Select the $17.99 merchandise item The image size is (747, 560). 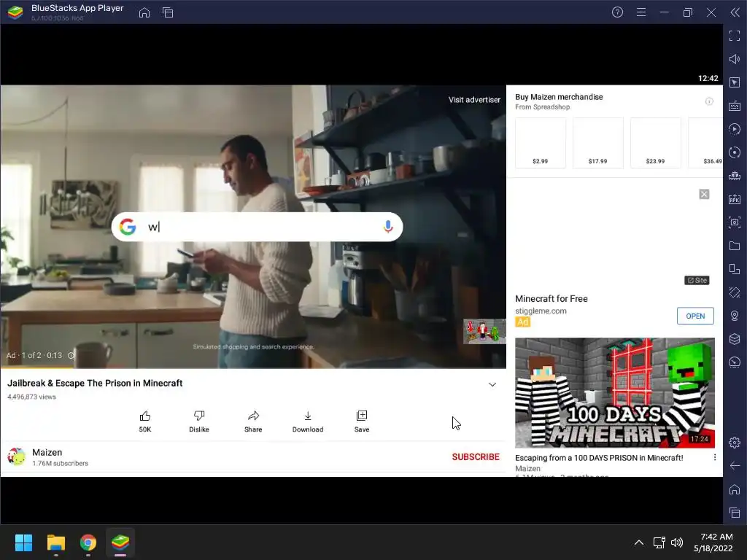point(598,143)
